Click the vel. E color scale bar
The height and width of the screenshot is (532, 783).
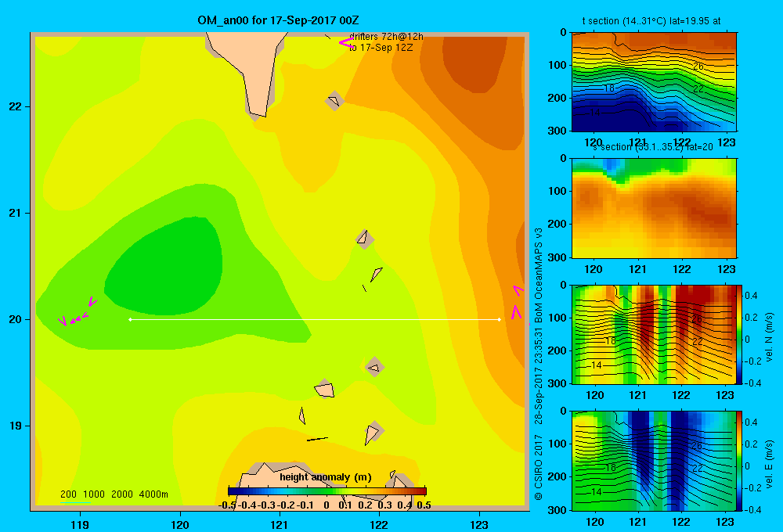[740, 461]
